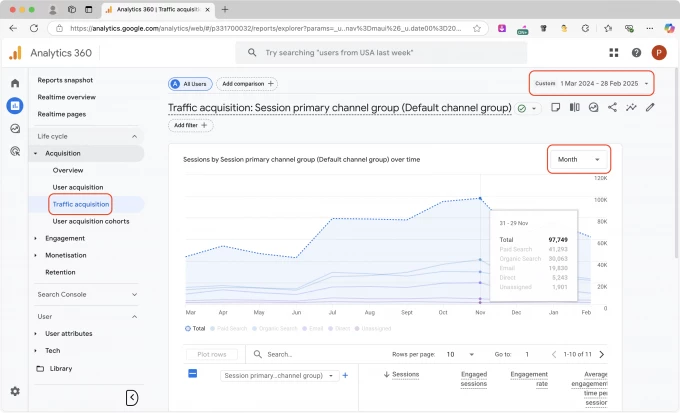The height and width of the screenshot is (413, 680).
Task: Sort by Engaged sessions column header
Action: [474, 379]
